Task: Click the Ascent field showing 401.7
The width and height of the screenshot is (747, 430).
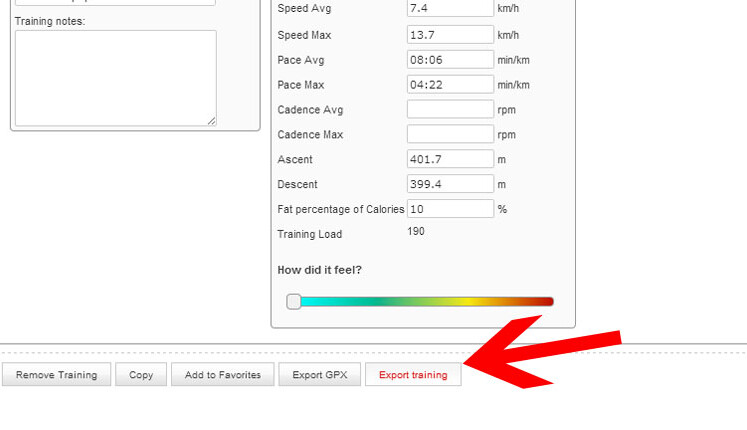Action: [450, 159]
